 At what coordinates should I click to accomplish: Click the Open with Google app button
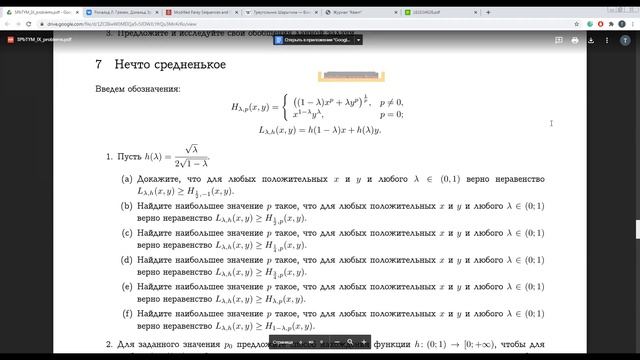313,40
